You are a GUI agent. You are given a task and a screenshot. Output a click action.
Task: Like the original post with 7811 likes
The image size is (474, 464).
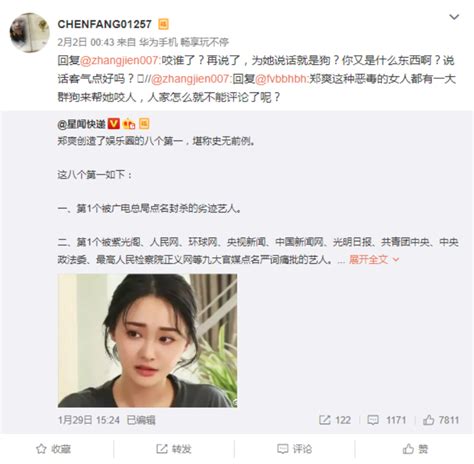pos(441,420)
